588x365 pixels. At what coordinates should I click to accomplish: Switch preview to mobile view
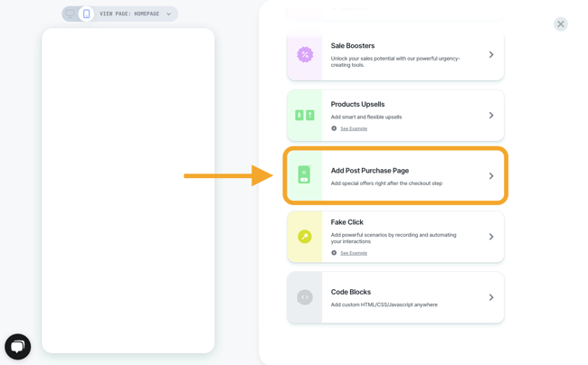86,14
